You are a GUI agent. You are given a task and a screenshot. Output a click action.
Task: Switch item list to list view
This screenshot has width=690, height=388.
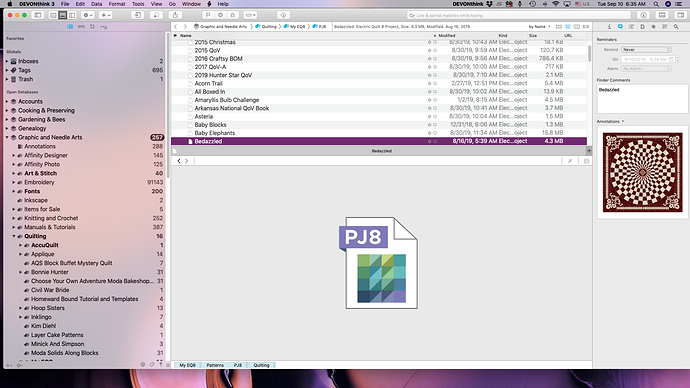click(x=568, y=26)
